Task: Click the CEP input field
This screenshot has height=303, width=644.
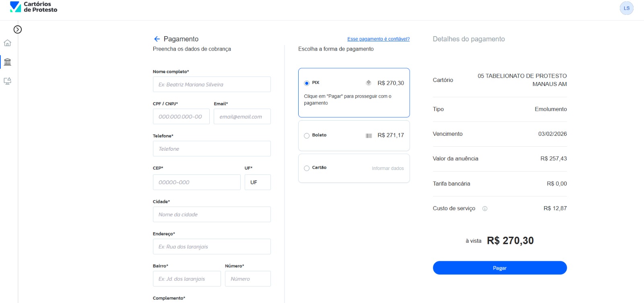Action: 196,182
